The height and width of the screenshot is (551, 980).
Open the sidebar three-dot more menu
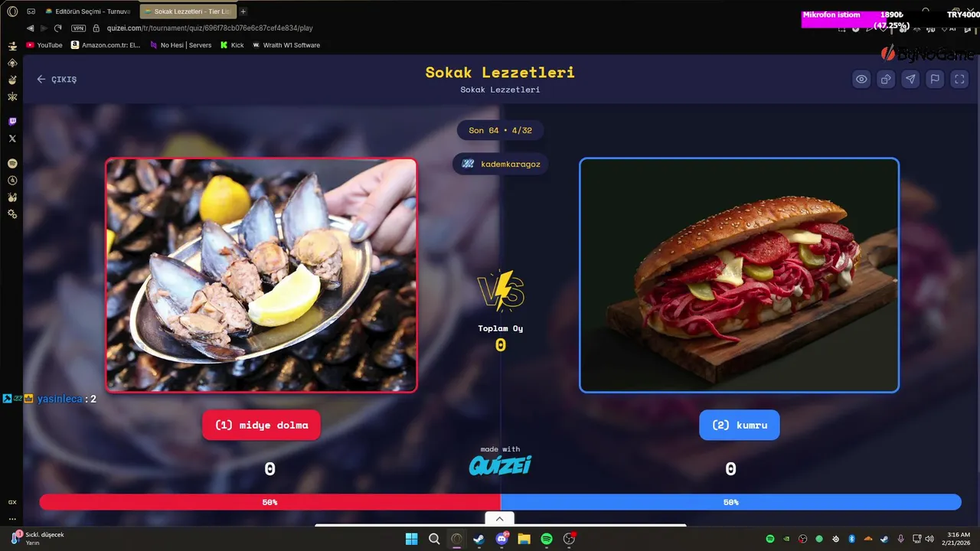12,519
